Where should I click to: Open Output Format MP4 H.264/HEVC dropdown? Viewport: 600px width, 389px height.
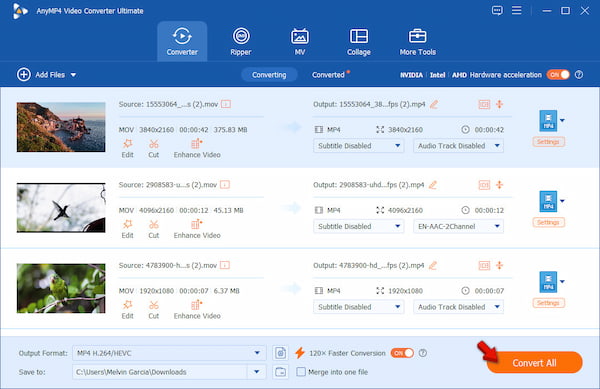(169, 353)
